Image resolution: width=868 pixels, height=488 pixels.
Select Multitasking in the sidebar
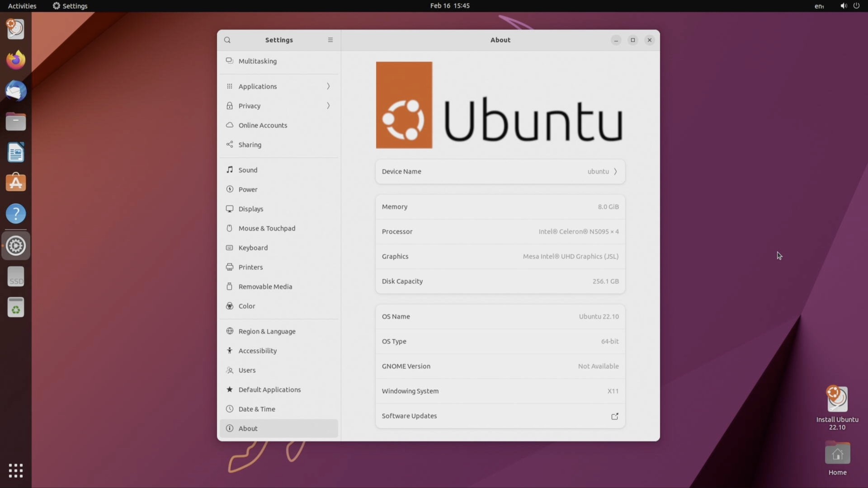279,61
